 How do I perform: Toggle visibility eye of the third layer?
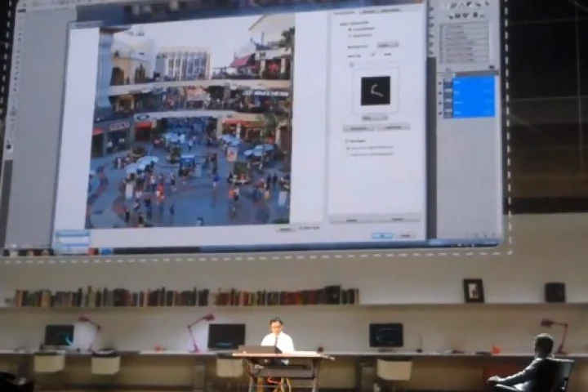[x=441, y=102]
